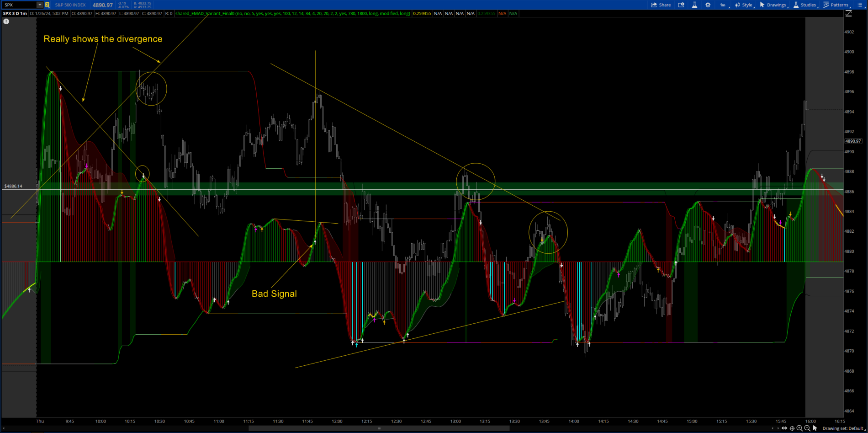This screenshot has height=433, width=868.
Task: Open the chart settings gear icon
Action: [708, 5]
